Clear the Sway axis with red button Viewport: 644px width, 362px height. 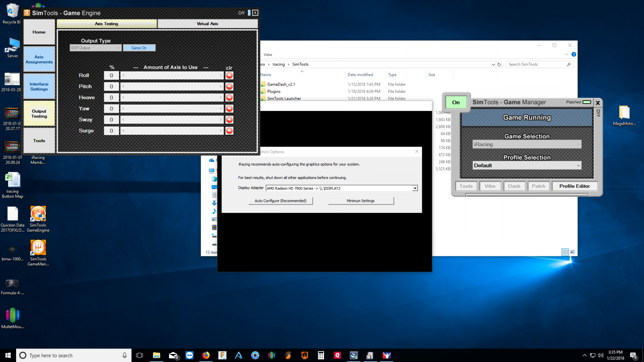[x=229, y=119]
